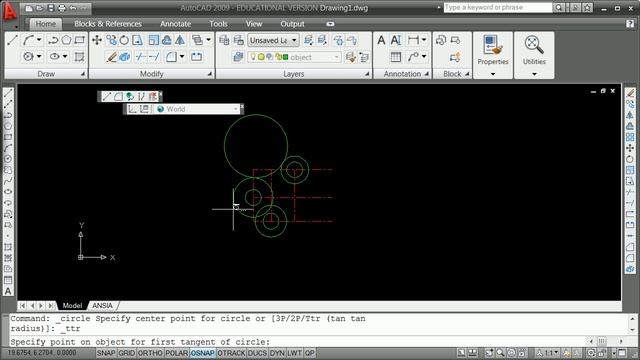640x360 pixels.
Task: Select the Move tool in Modify panel
Action: tap(97, 40)
